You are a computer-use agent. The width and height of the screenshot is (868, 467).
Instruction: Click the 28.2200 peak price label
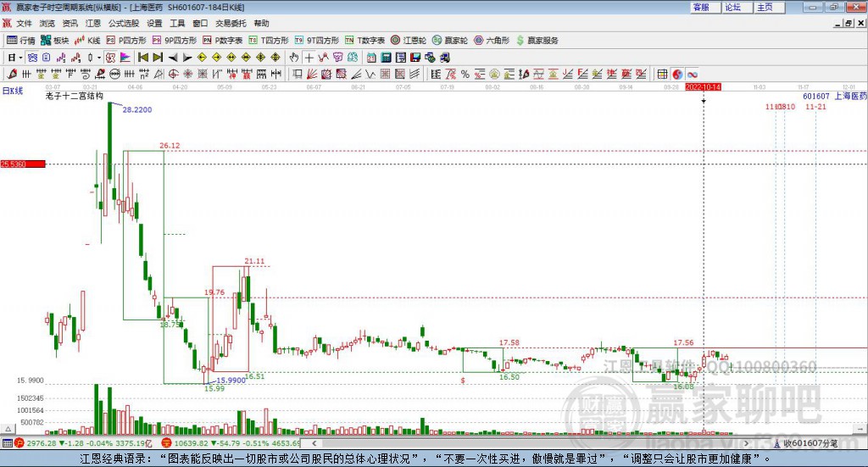click(x=136, y=109)
